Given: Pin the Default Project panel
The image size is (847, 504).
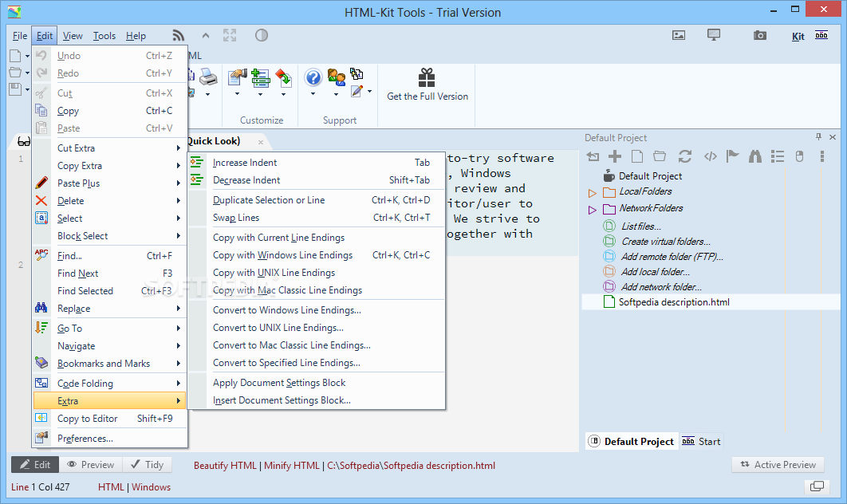Looking at the screenshot, I should pyautogui.click(x=818, y=137).
